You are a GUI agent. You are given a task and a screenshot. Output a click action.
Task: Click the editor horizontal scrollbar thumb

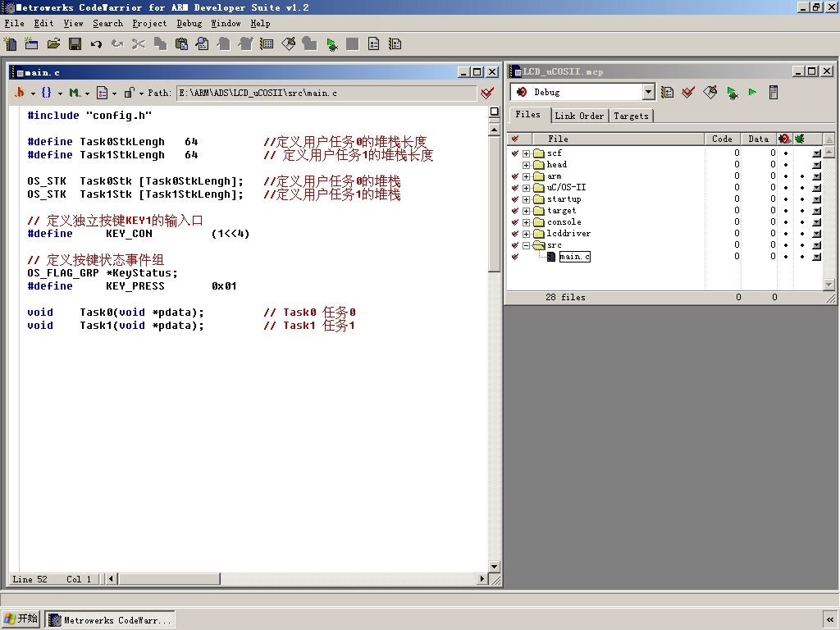click(169, 578)
